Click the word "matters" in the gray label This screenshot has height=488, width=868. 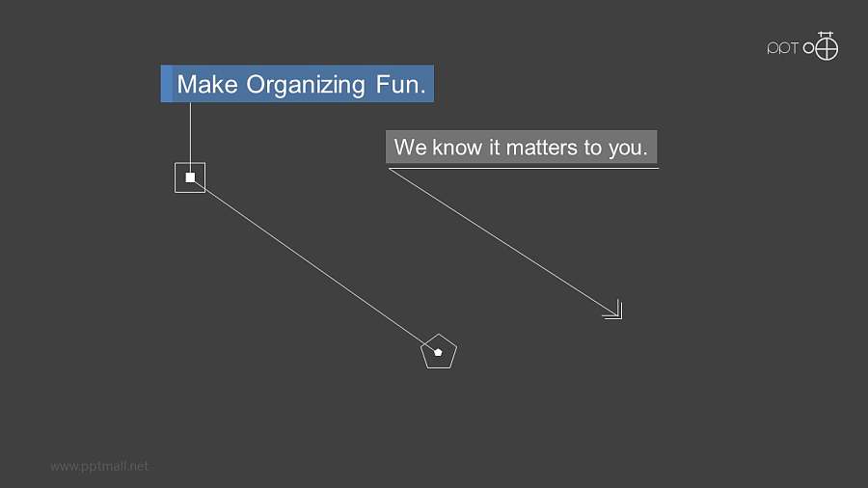coord(540,148)
